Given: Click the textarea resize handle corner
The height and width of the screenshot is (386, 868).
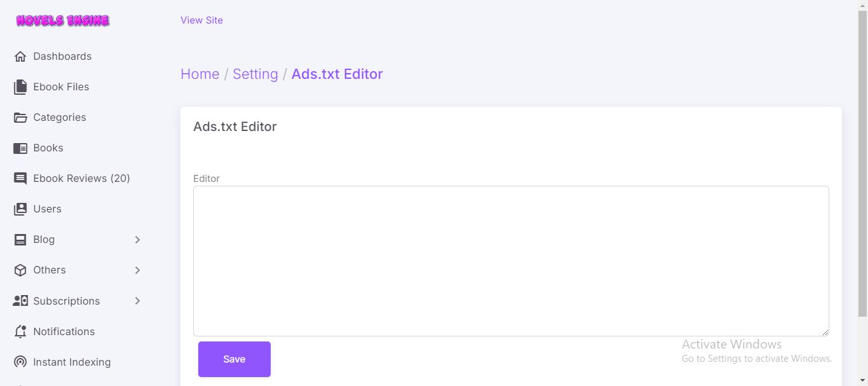Looking at the screenshot, I should [x=824, y=331].
